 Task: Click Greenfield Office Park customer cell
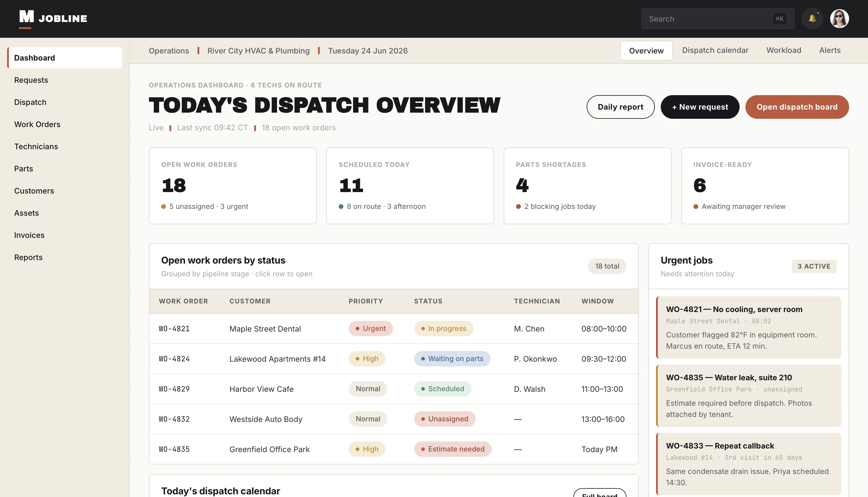coord(270,449)
